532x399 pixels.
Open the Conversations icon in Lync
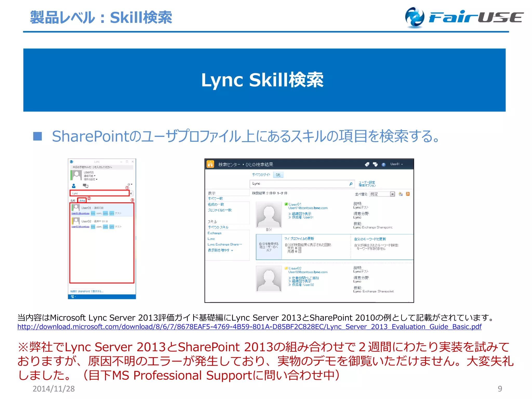click(x=85, y=186)
